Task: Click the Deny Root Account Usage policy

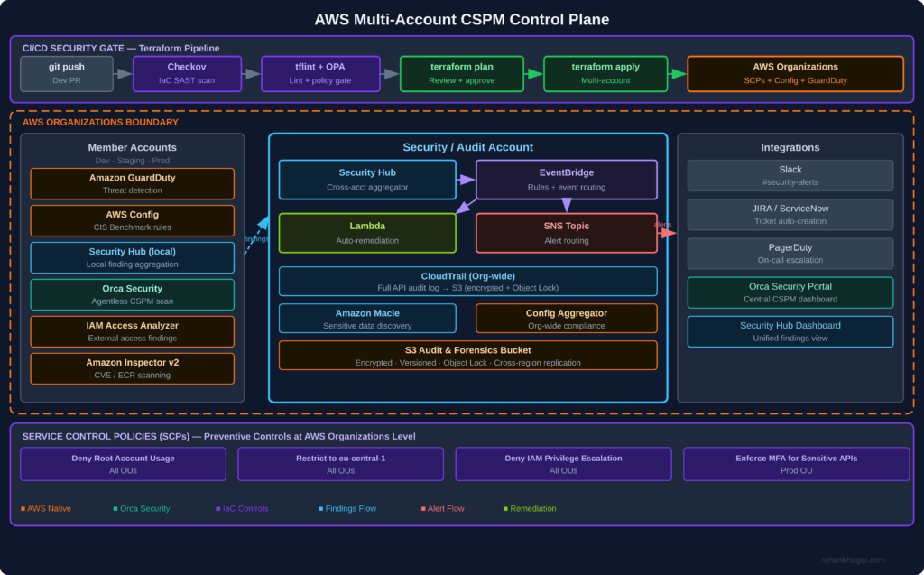Action: [x=123, y=464]
